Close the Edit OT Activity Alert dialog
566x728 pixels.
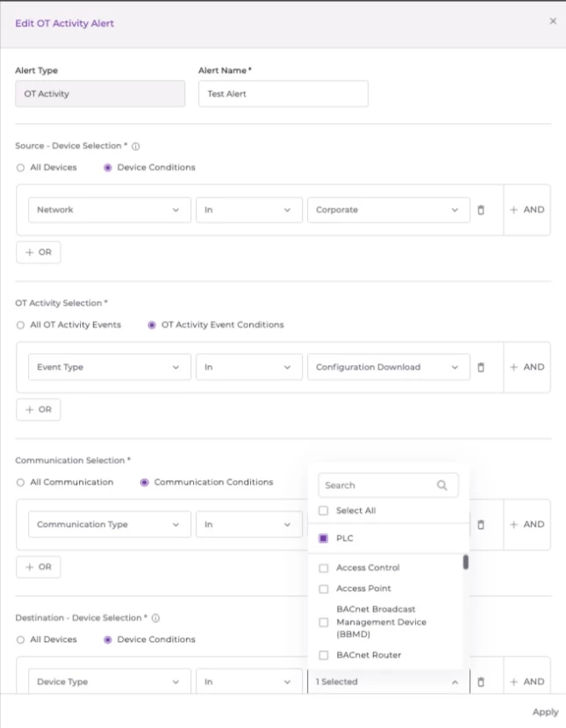click(x=552, y=21)
